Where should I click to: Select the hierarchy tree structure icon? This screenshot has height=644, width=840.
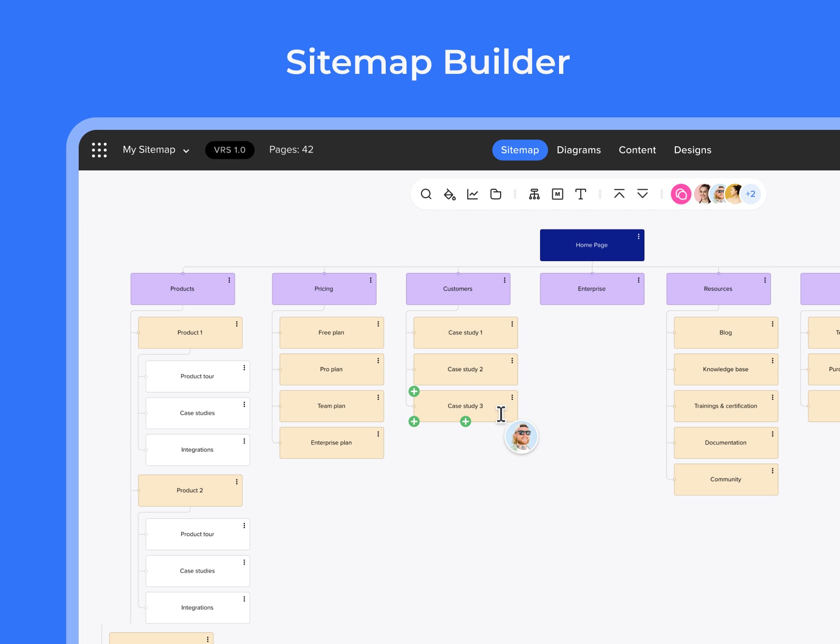pyautogui.click(x=534, y=194)
